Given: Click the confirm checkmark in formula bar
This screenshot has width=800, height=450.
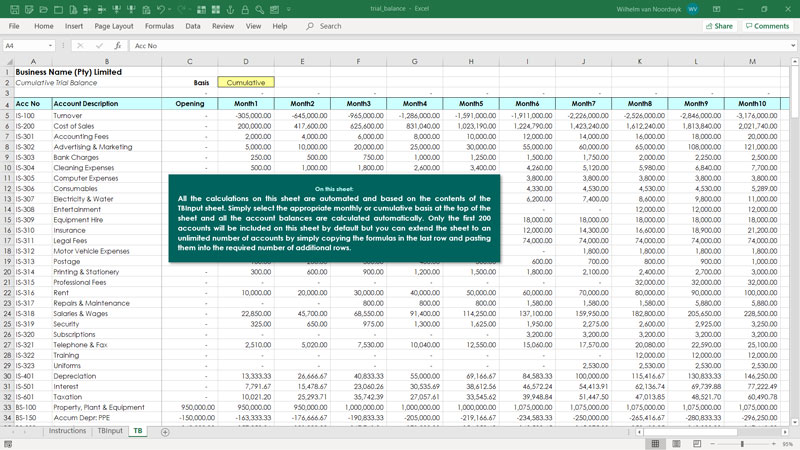Looking at the screenshot, I should [x=99, y=45].
